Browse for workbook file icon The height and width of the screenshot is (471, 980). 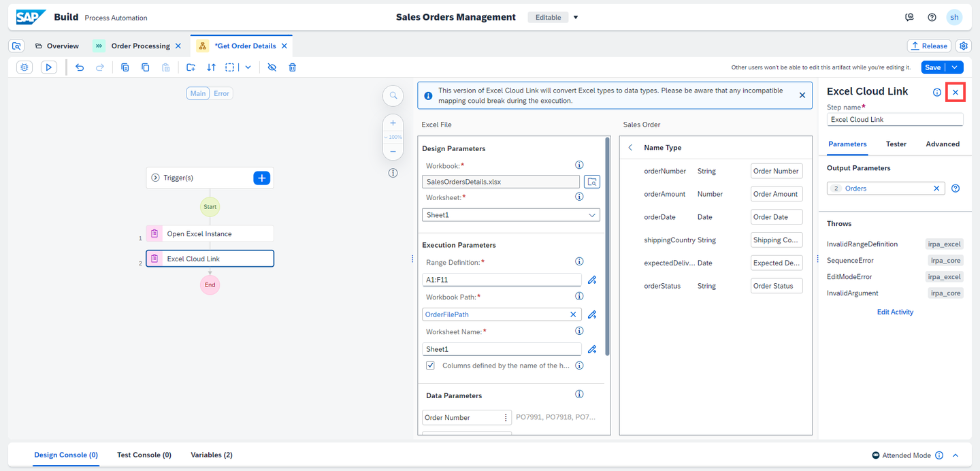[x=592, y=182]
